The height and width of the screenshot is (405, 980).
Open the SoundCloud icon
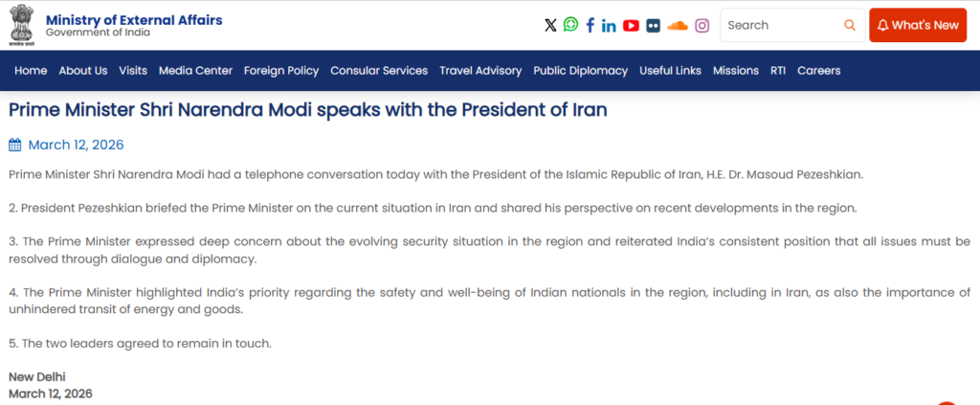pyautogui.click(x=678, y=26)
